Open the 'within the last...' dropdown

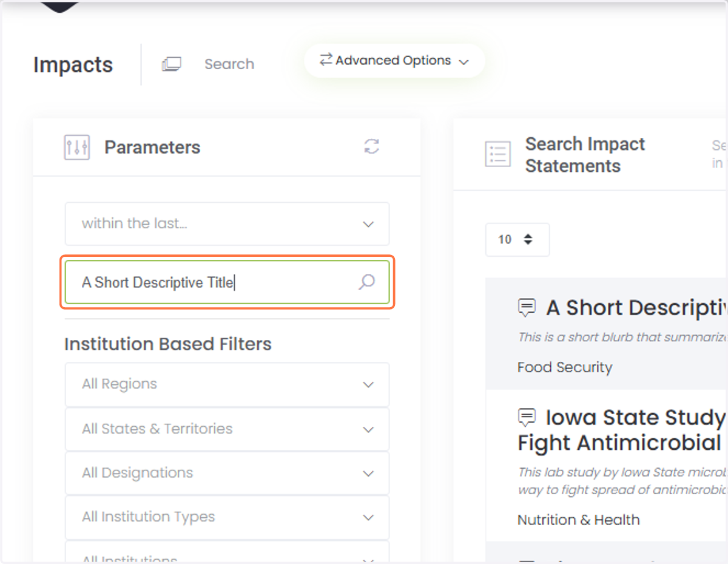[x=227, y=224]
